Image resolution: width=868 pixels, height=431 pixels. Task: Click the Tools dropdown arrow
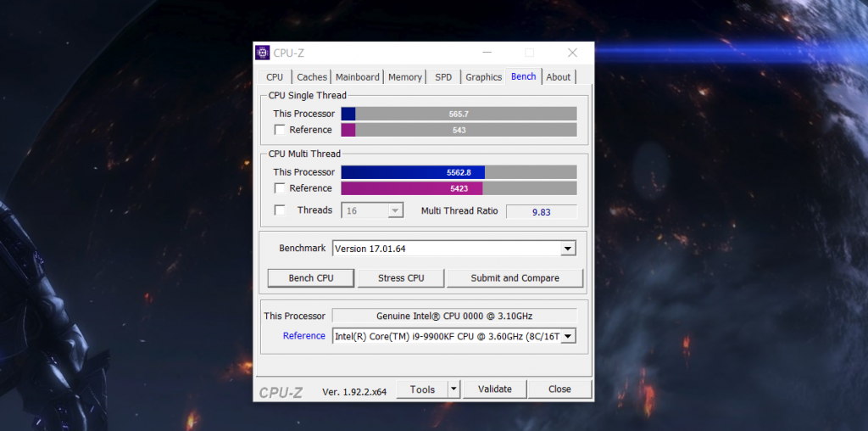(454, 389)
